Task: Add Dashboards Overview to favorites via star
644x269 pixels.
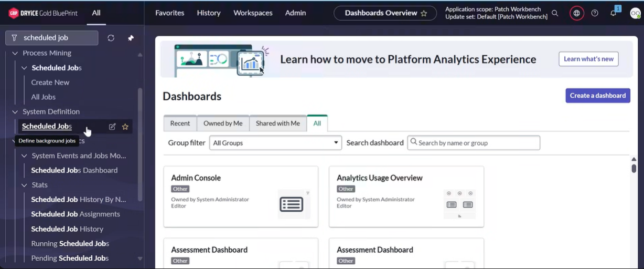Action: pyautogui.click(x=424, y=13)
